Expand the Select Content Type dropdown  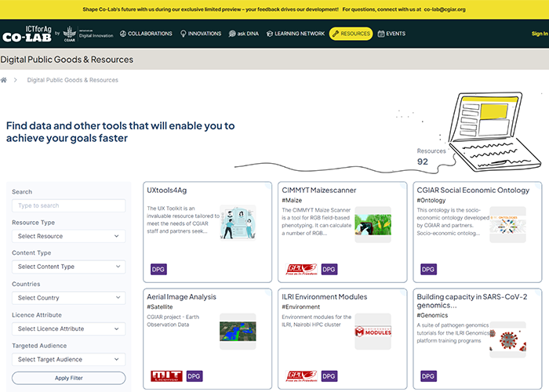69,267
